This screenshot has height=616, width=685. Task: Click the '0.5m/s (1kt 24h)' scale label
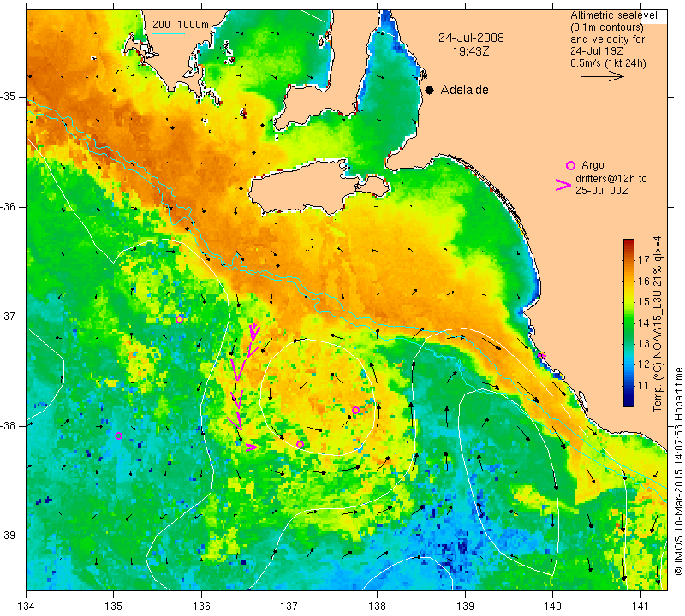click(608, 63)
